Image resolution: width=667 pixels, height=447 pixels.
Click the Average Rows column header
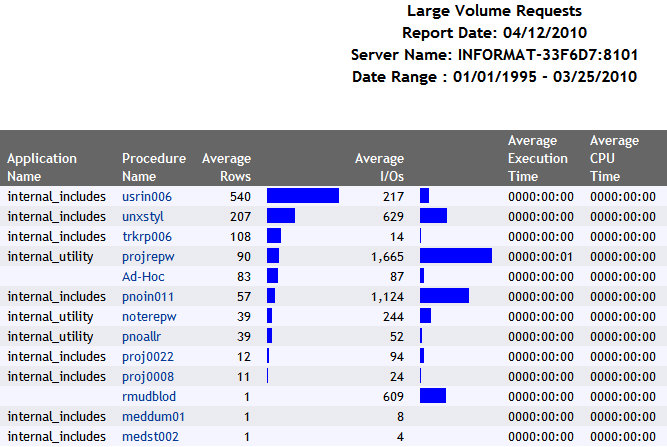coord(226,167)
